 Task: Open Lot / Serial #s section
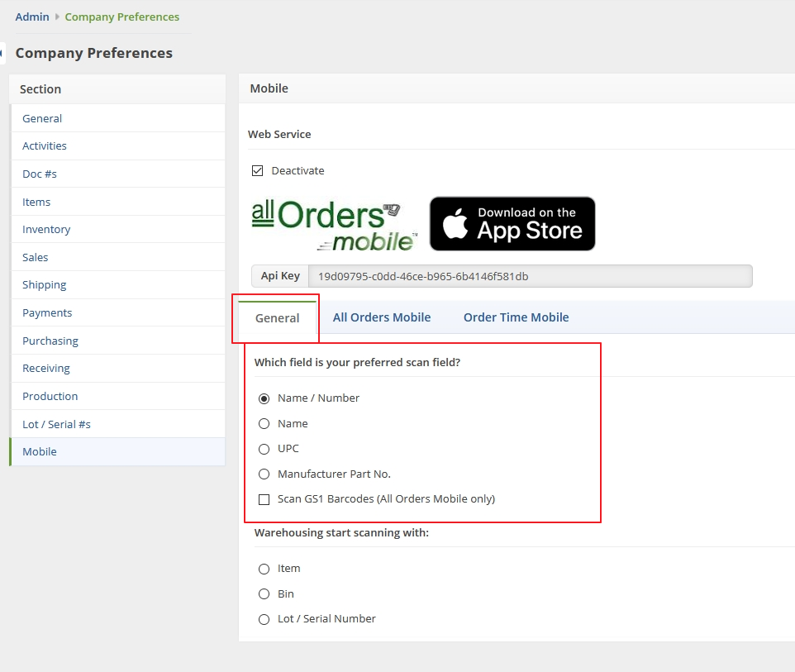click(x=117, y=424)
